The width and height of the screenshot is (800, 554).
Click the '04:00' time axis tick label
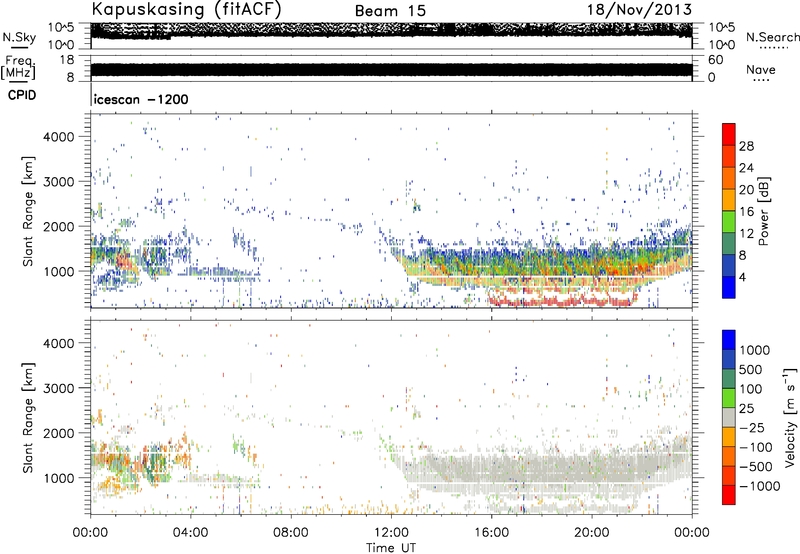click(x=190, y=533)
